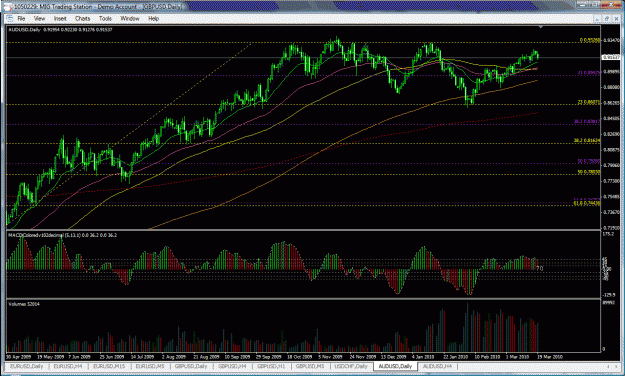Restore down the inner chart window
625x376 pixels.
607,18
